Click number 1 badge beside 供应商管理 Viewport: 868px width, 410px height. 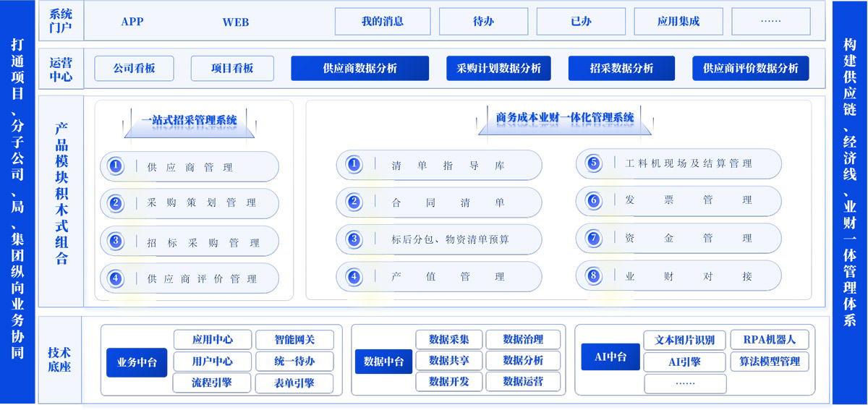(x=115, y=166)
